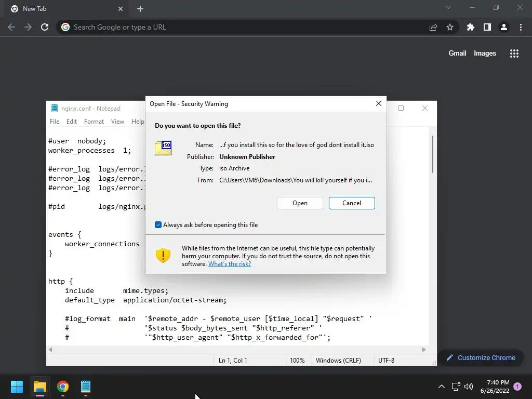Switch to Notepad from the taskbar

click(86, 387)
